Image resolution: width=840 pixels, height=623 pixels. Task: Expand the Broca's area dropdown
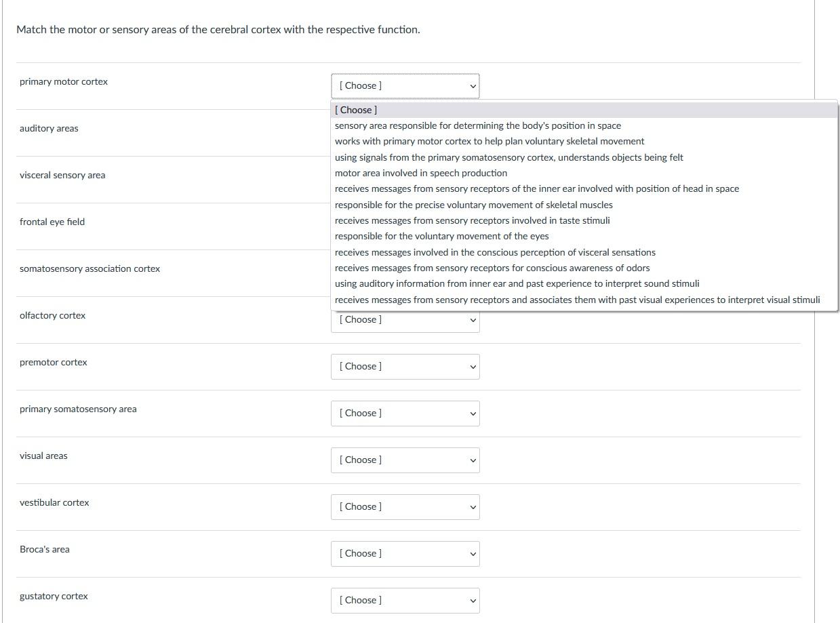pos(405,554)
